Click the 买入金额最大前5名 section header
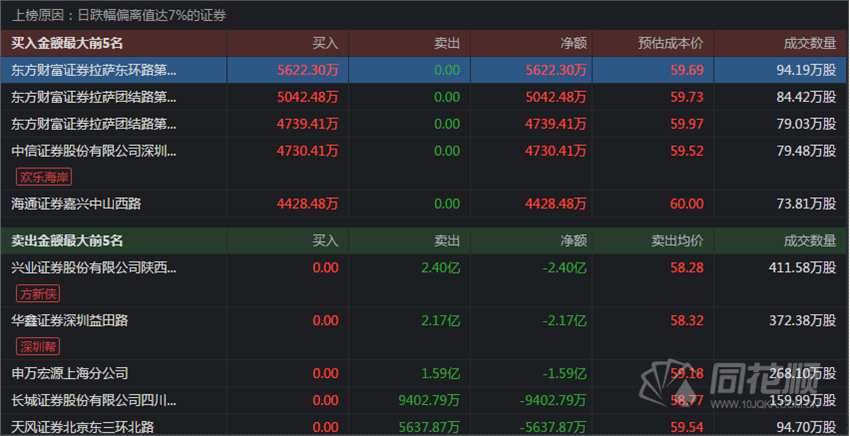Image resolution: width=850 pixels, height=436 pixels. pyautogui.click(x=67, y=43)
